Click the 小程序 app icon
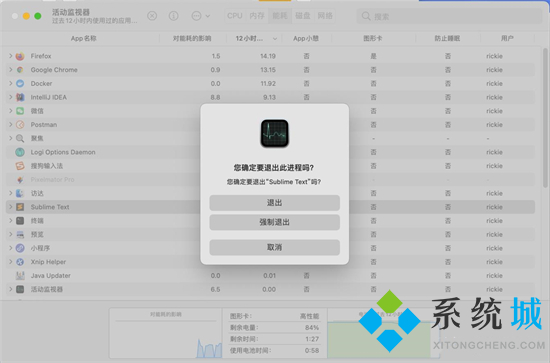550x363 pixels. (x=20, y=248)
